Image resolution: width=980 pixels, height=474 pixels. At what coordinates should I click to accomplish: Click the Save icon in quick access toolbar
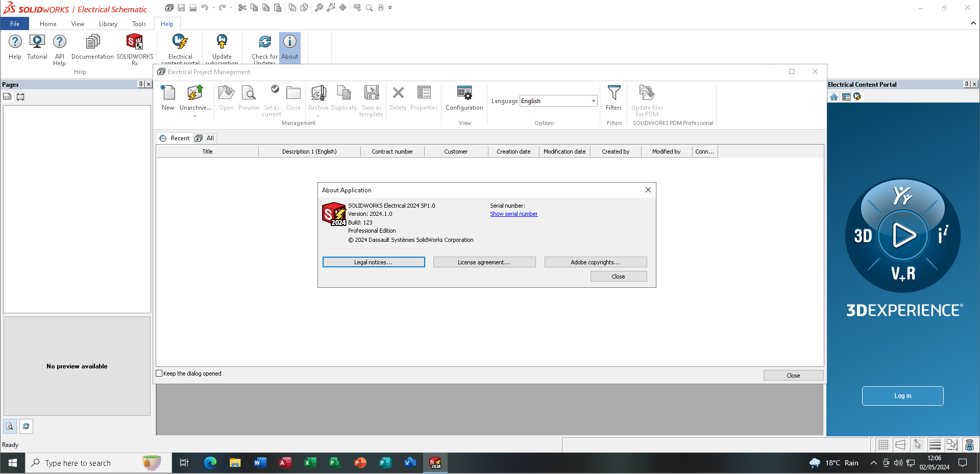tap(181, 8)
